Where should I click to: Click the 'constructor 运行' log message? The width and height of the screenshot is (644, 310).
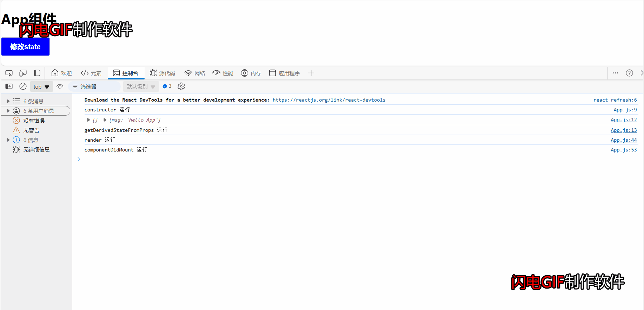tap(107, 110)
